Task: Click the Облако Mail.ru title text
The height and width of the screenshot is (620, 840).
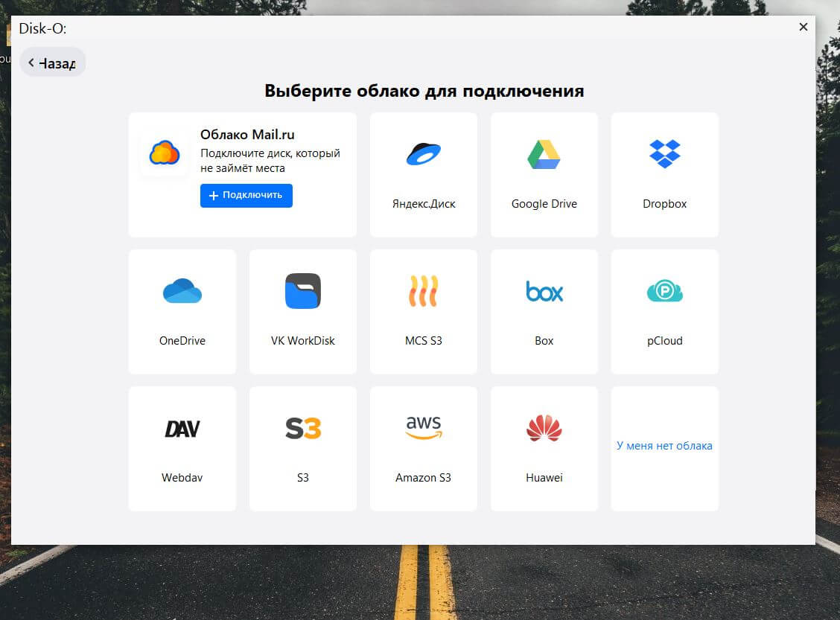Action: tap(247, 135)
